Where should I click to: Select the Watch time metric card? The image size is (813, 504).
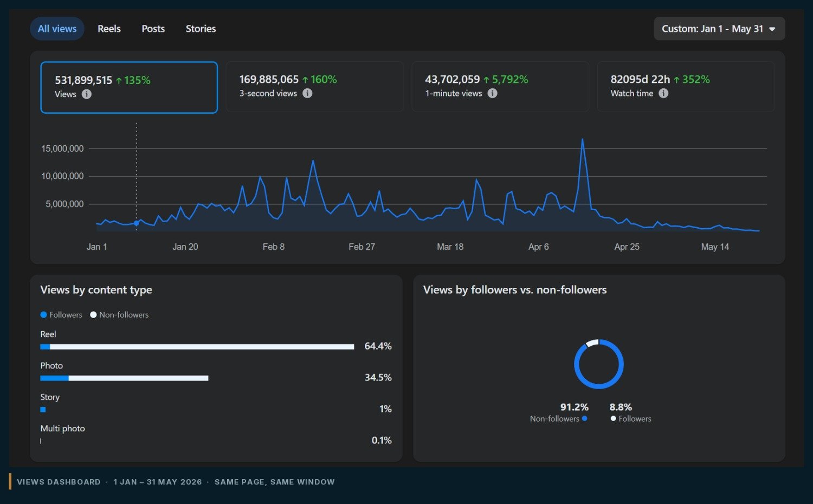click(686, 87)
